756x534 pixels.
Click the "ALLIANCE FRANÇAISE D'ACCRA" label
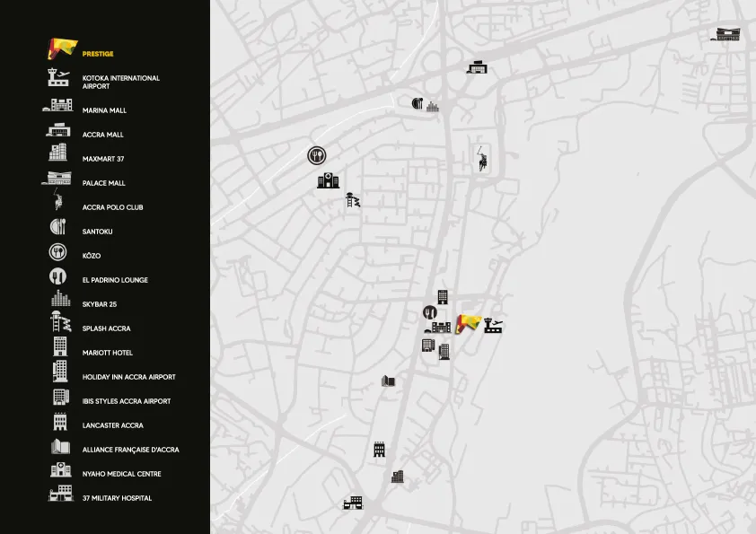tap(131, 450)
